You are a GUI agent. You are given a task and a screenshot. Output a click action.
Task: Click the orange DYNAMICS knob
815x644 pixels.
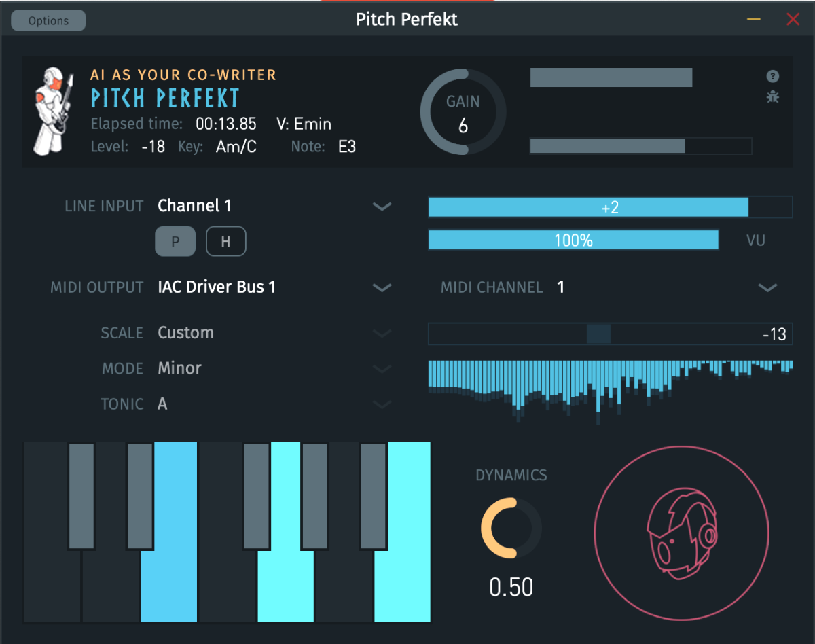pyautogui.click(x=511, y=528)
